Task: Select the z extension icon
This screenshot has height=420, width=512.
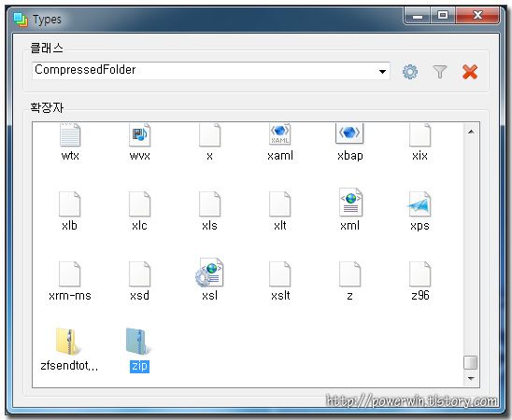Action: 349,273
